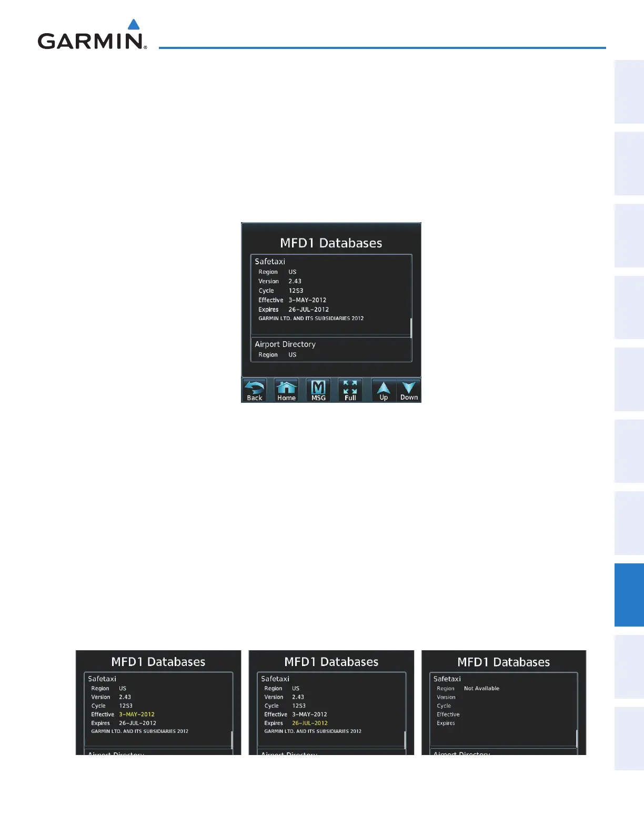Select the Safetaxi heading in the main panel
This screenshot has width=644, height=834.
pyautogui.click(x=270, y=261)
